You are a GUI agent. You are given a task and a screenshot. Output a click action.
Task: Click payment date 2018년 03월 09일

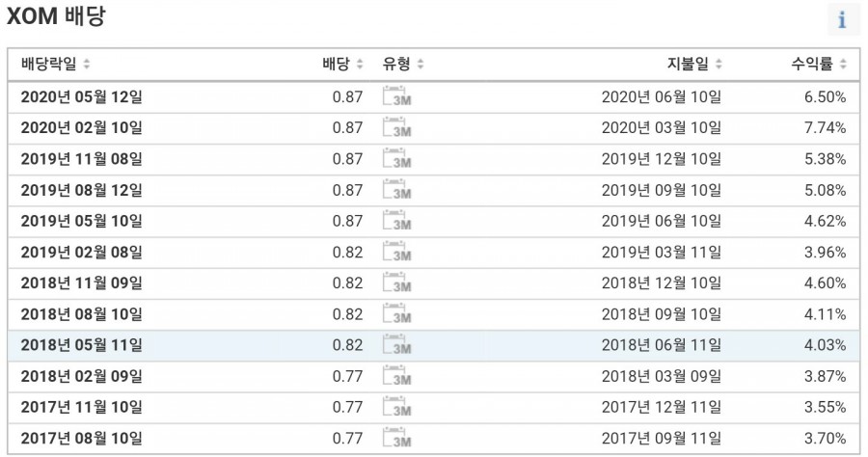(662, 376)
